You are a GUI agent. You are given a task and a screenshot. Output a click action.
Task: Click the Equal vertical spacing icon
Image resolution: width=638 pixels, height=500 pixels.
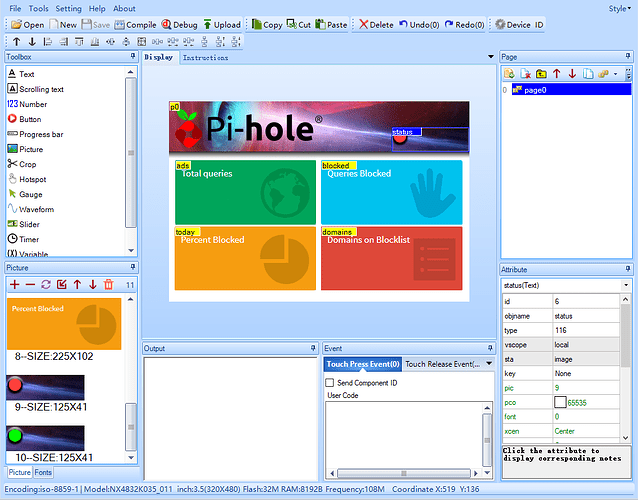click(x=204, y=41)
